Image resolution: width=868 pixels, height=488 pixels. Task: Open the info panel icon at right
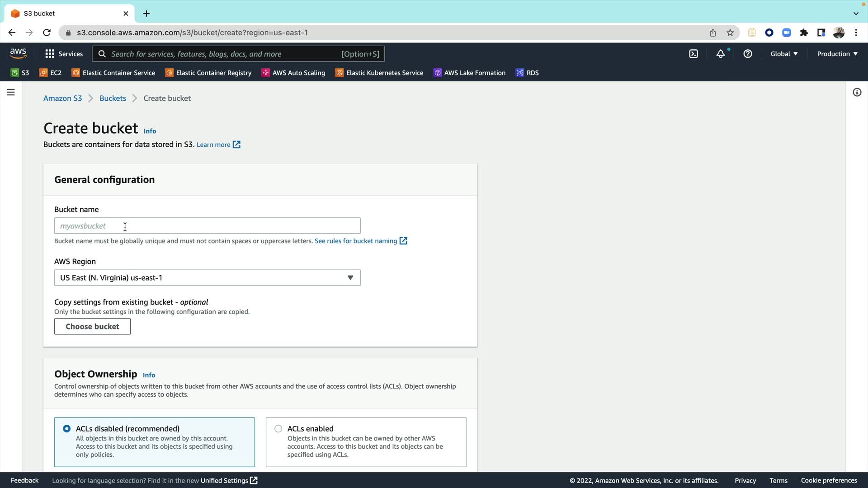tap(857, 92)
